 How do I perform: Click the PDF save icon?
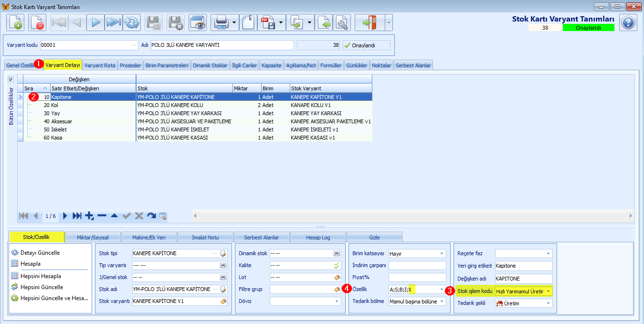tap(267, 22)
